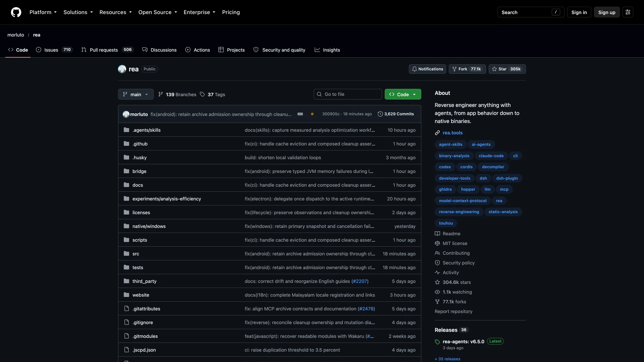Open the .gitattributes file

click(146, 309)
